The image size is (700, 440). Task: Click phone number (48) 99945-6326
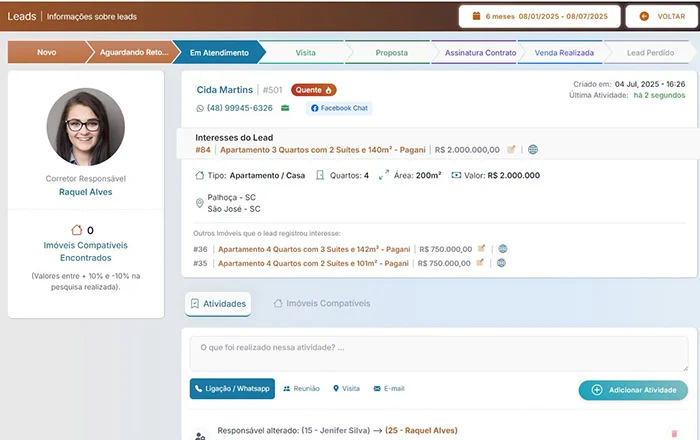[240, 108]
